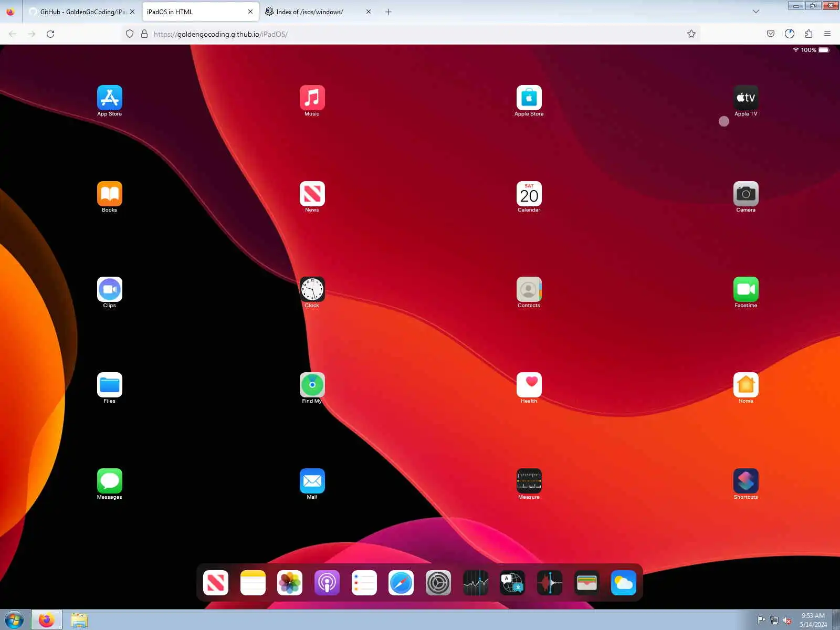Viewport: 840px width, 630px height.
Task: Bookmark this page with the star
Action: click(x=691, y=34)
